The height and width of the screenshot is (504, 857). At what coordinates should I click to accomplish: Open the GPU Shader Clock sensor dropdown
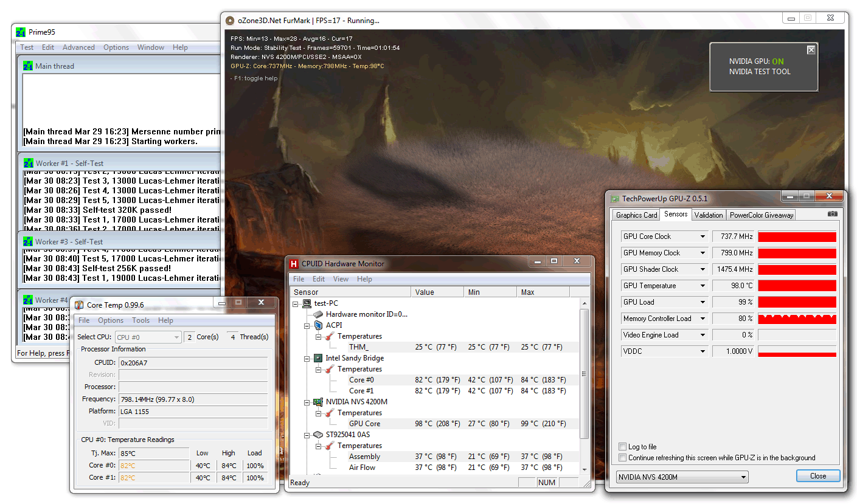coord(703,269)
